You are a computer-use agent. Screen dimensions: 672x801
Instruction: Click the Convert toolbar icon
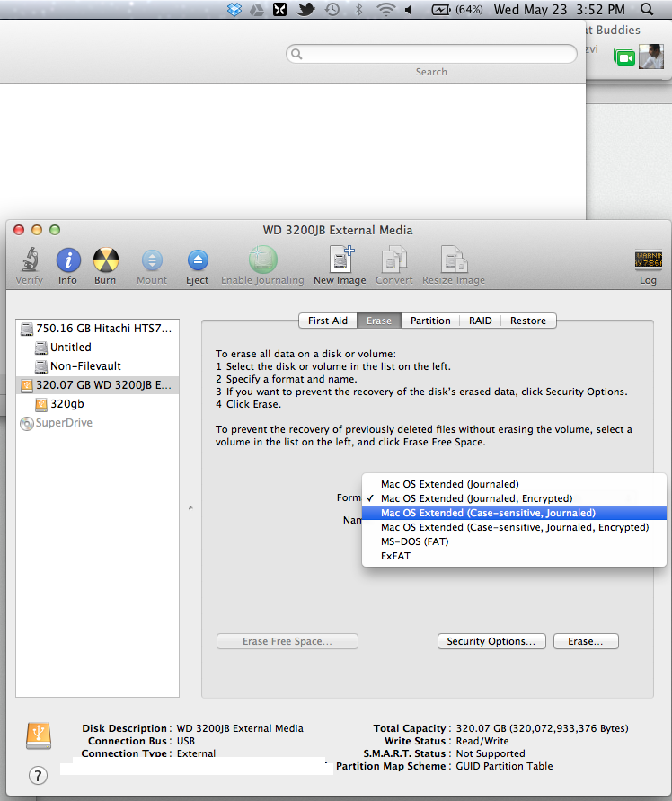(x=394, y=260)
